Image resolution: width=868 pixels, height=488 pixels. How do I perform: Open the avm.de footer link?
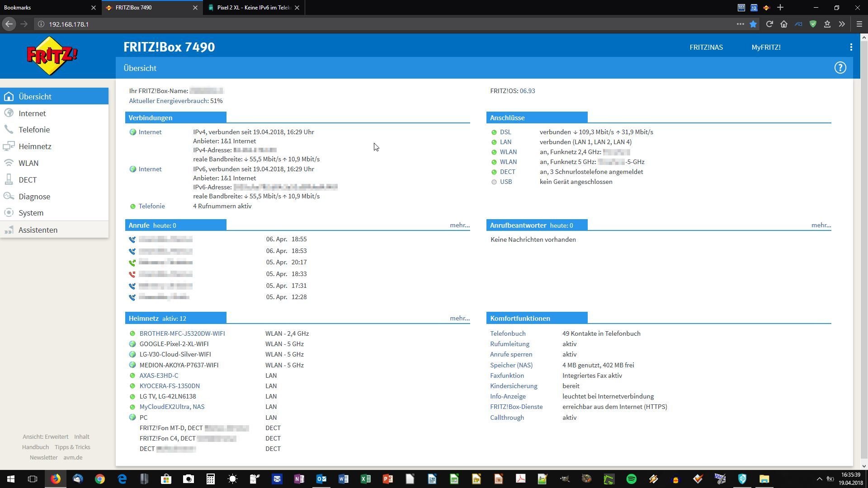(73, 458)
